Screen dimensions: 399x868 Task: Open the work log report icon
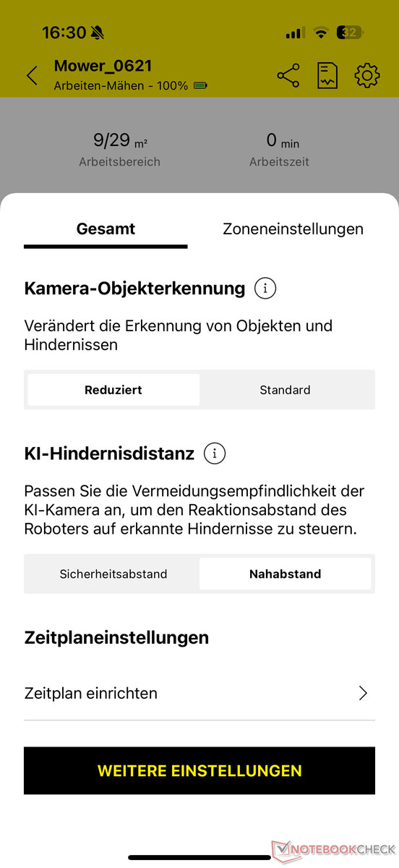coord(327,75)
